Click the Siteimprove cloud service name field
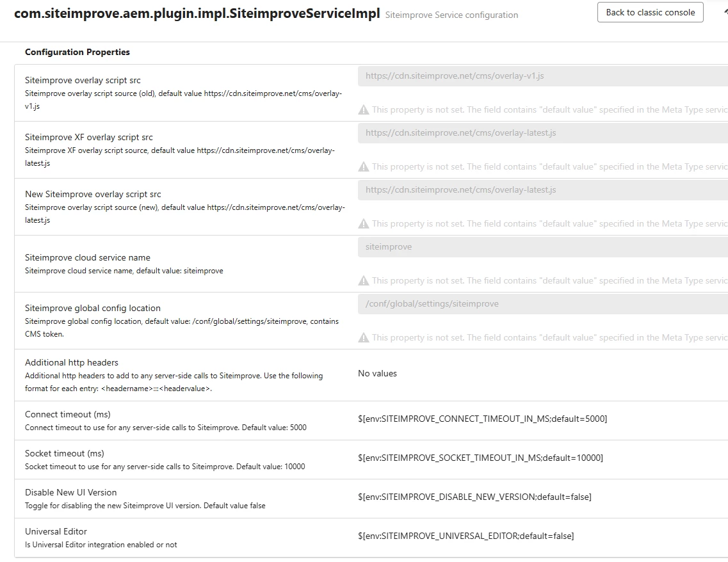Screen dimensions: 728x562 pos(543,247)
